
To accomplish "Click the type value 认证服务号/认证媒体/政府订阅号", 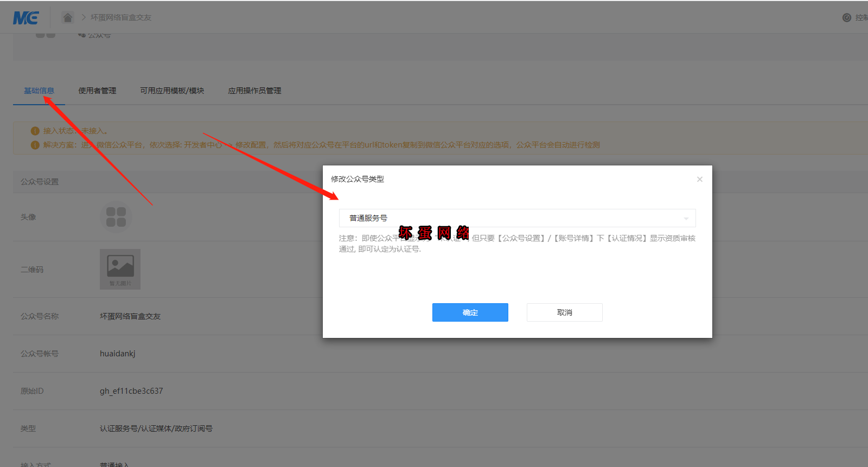I will coord(156,428).
